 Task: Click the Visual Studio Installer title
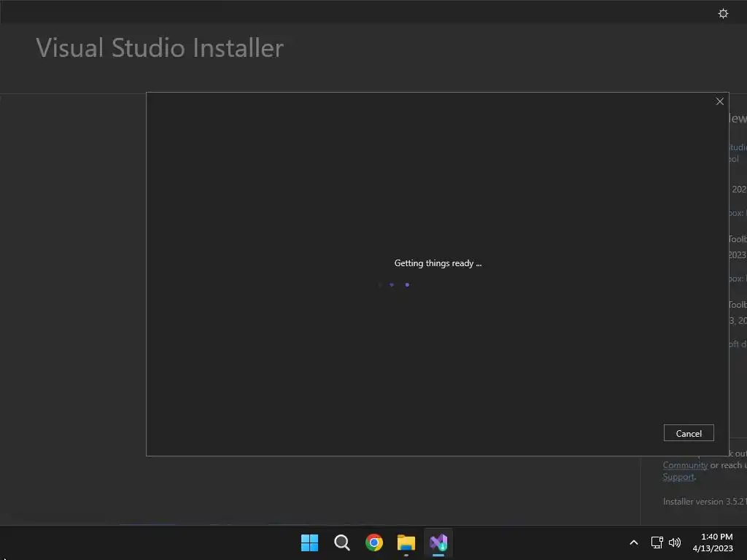pyautogui.click(x=160, y=48)
